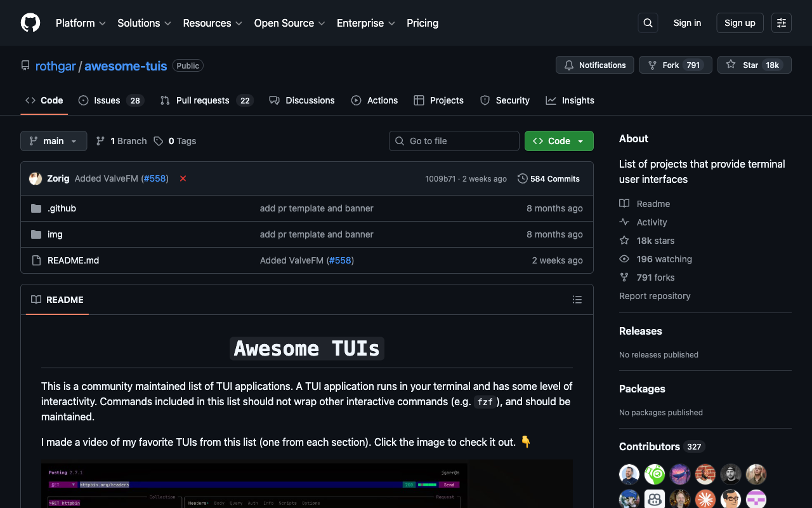This screenshot has height=508, width=812.
Task: Open the green Code dropdown button
Action: [559, 141]
